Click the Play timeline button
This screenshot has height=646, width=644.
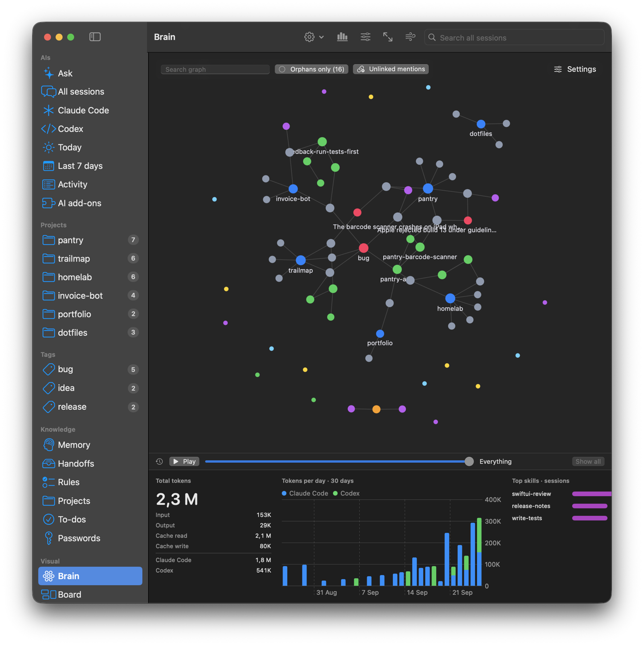point(184,461)
